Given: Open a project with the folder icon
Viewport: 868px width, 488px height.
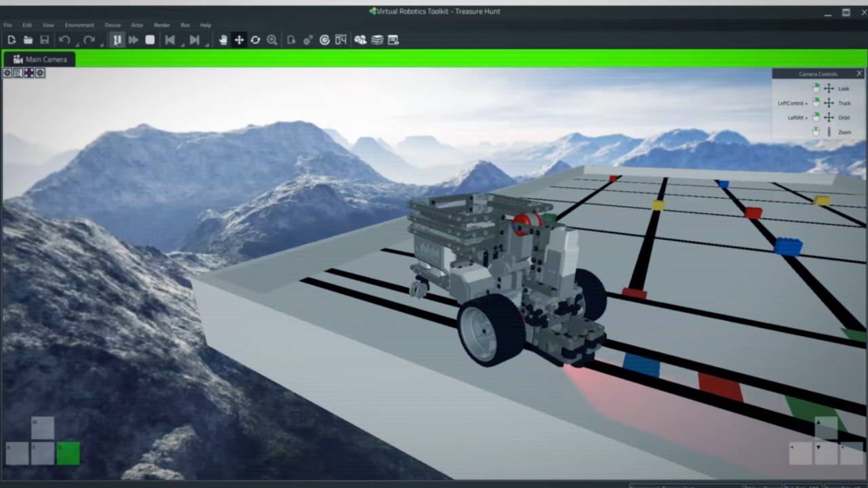Looking at the screenshot, I should point(28,40).
